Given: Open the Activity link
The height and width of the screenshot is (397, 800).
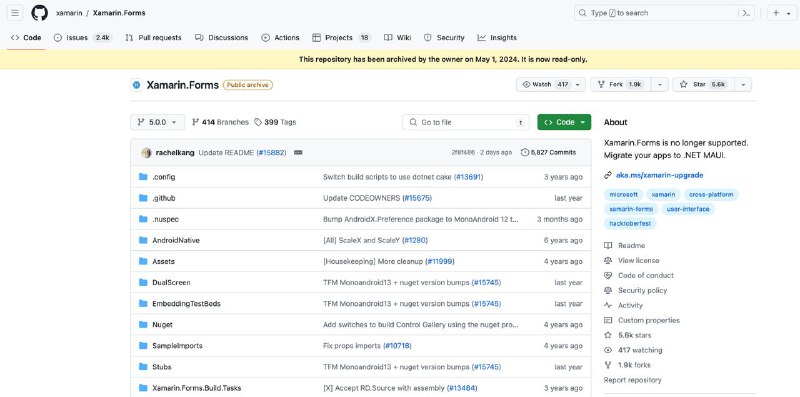Looking at the screenshot, I should coord(623,305).
